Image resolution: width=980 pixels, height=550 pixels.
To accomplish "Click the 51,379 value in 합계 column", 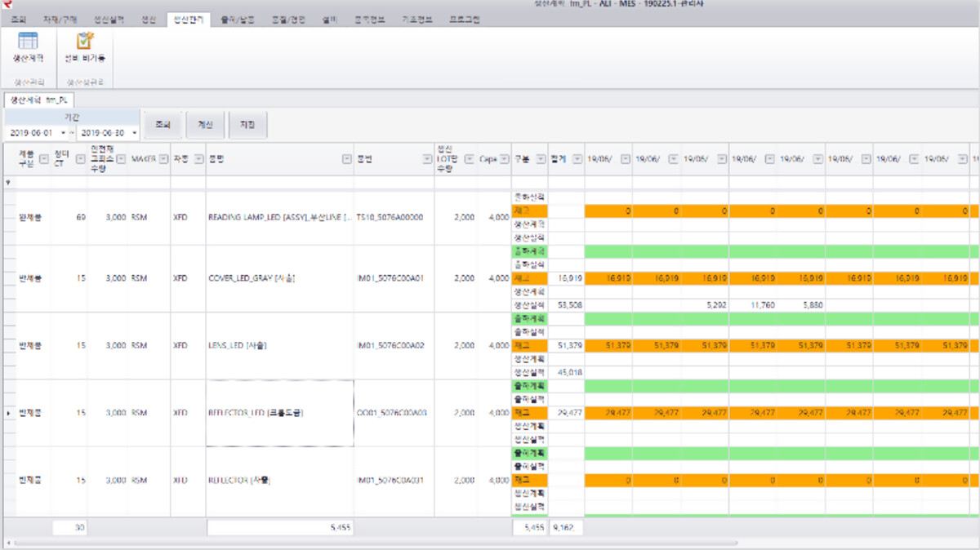I will 566,345.
